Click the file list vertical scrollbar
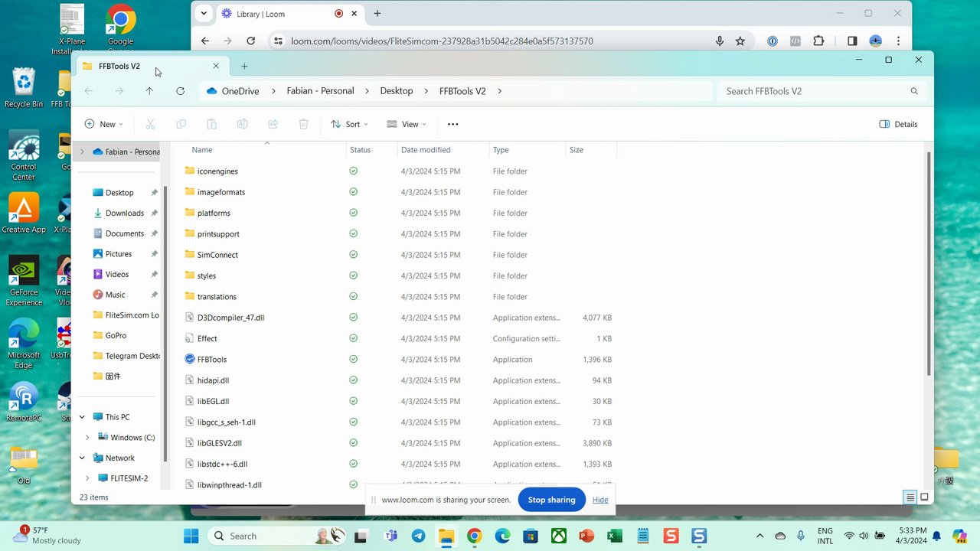The height and width of the screenshot is (551, 980). tap(929, 264)
